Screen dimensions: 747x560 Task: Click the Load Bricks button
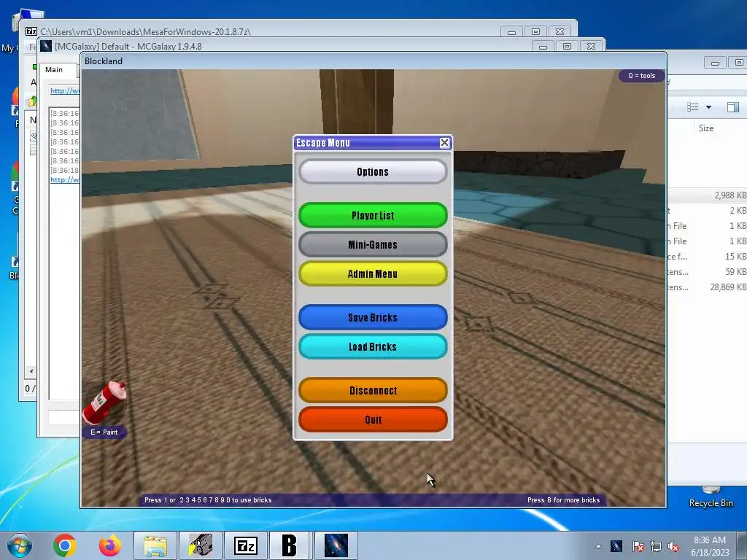point(373,346)
